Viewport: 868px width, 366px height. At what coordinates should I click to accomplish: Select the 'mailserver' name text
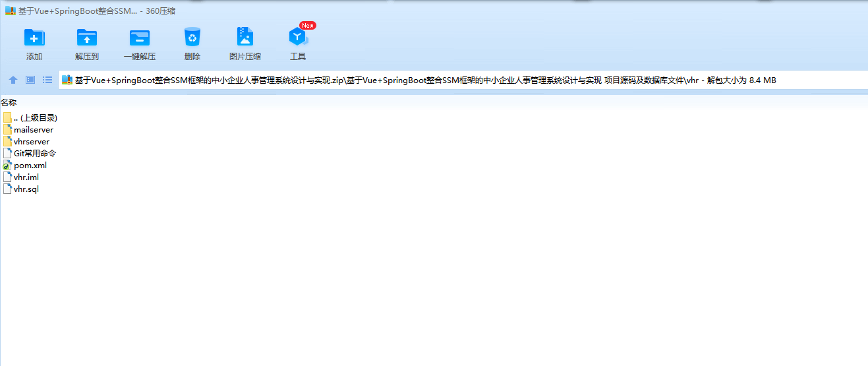(x=34, y=130)
